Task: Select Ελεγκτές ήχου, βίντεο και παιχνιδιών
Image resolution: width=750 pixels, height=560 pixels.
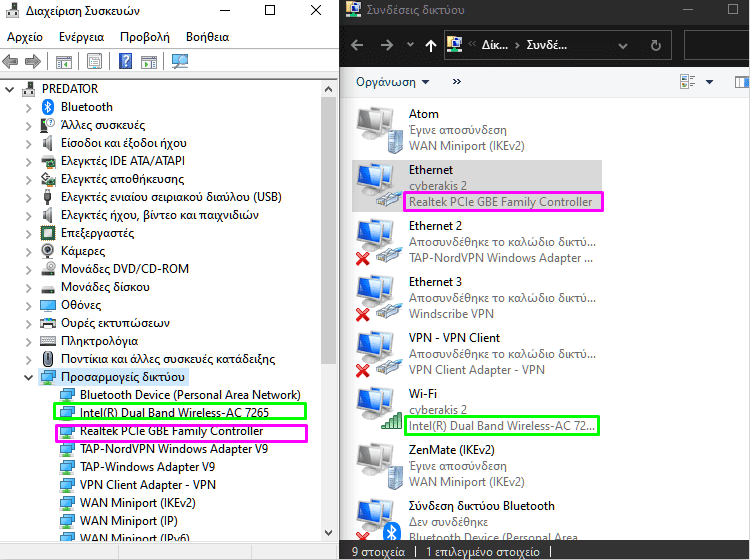Action: click(160, 215)
